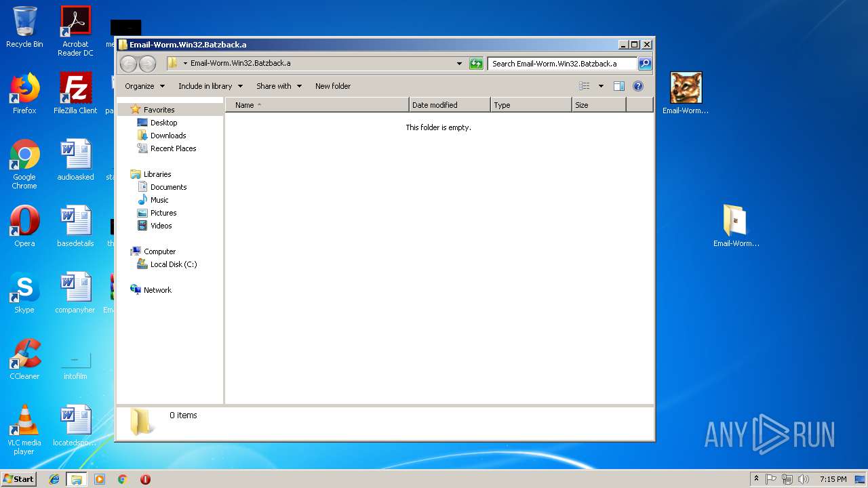Image resolution: width=868 pixels, height=488 pixels.
Task: Open network tray icon
Action: click(x=787, y=479)
